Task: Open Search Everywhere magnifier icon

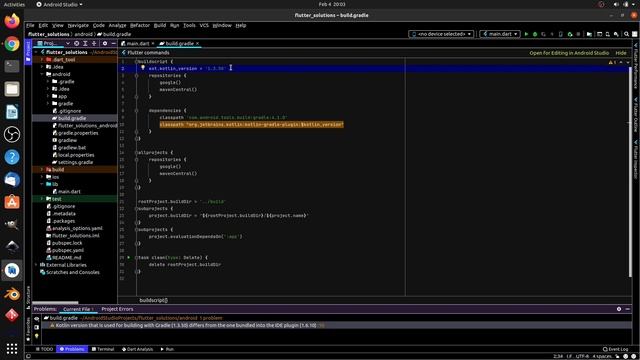Action: coord(627,34)
